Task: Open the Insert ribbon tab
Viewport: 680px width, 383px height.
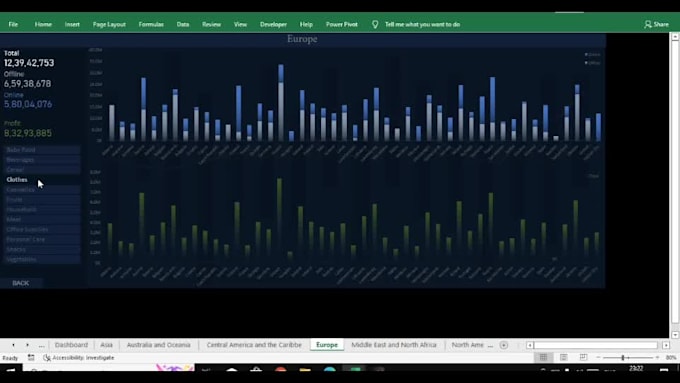Action: click(x=72, y=24)
